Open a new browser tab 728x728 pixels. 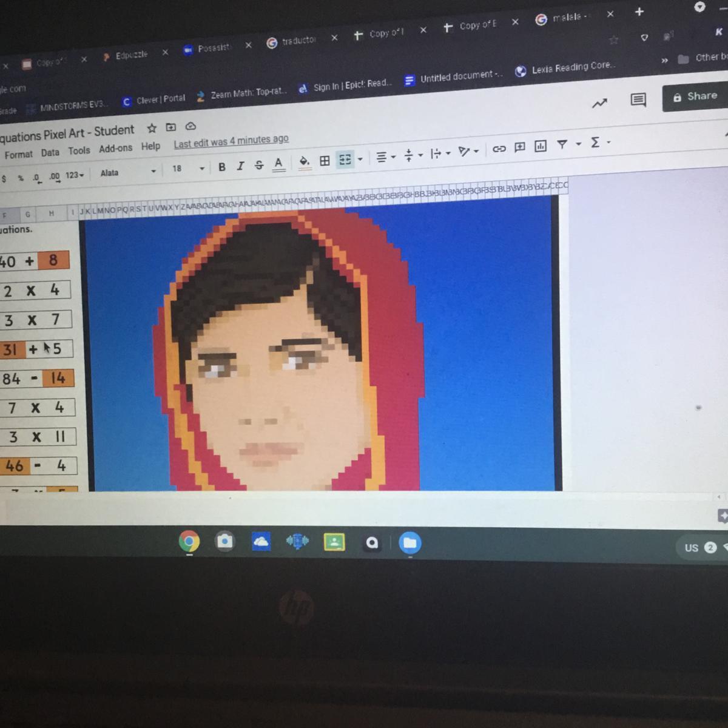coord(639,12)
